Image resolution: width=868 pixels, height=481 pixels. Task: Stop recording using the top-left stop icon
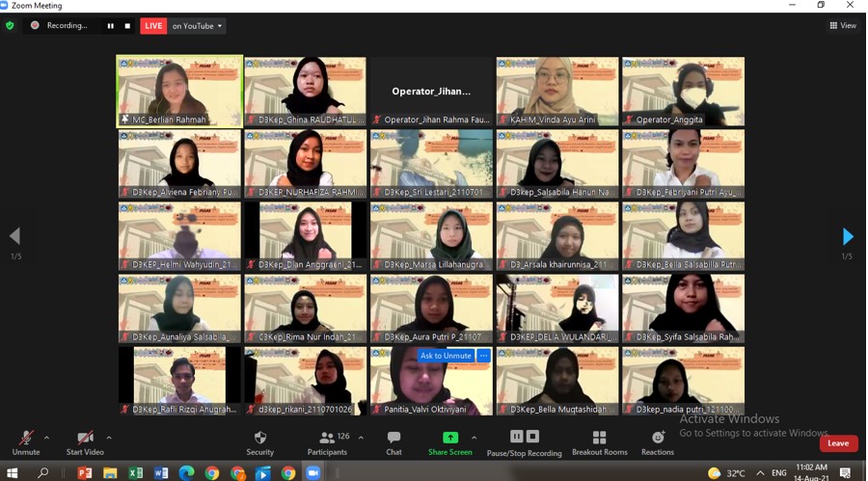tap(127, 26)
